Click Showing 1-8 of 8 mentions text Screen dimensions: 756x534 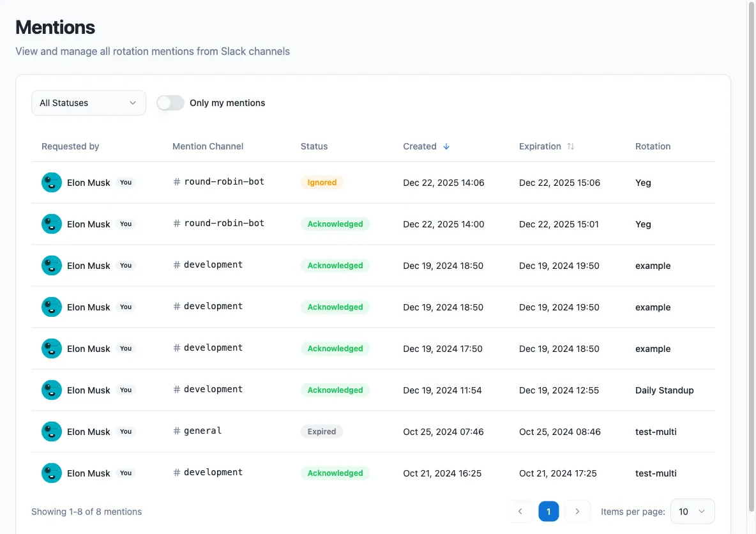tap(86, 512)
